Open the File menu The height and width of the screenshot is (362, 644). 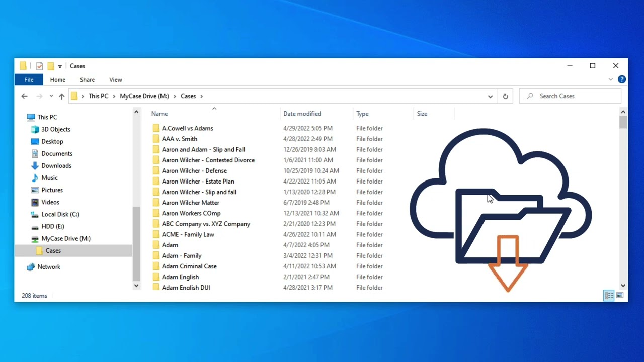point(29,80)
